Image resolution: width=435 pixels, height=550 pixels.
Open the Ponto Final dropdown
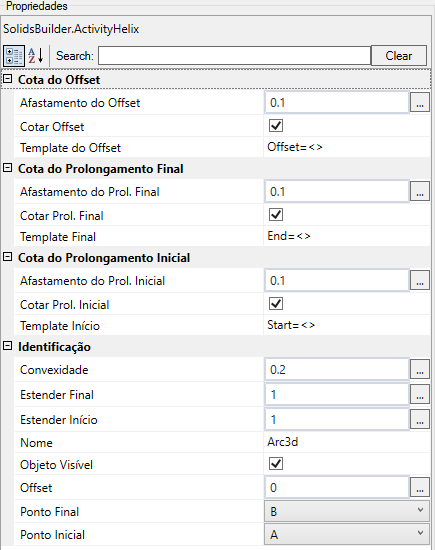347,511
